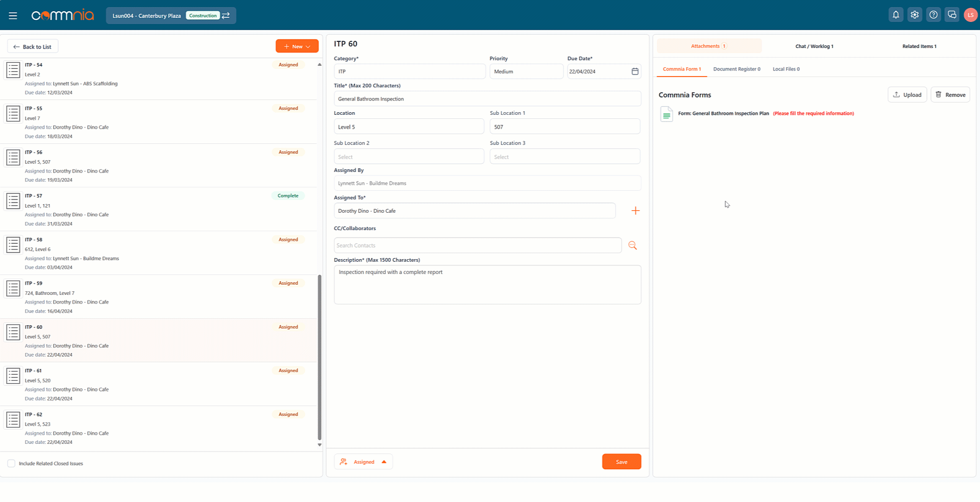
Task: Click the CC/Collaborators Search Contacts field
Action: [x=478, y=245]
